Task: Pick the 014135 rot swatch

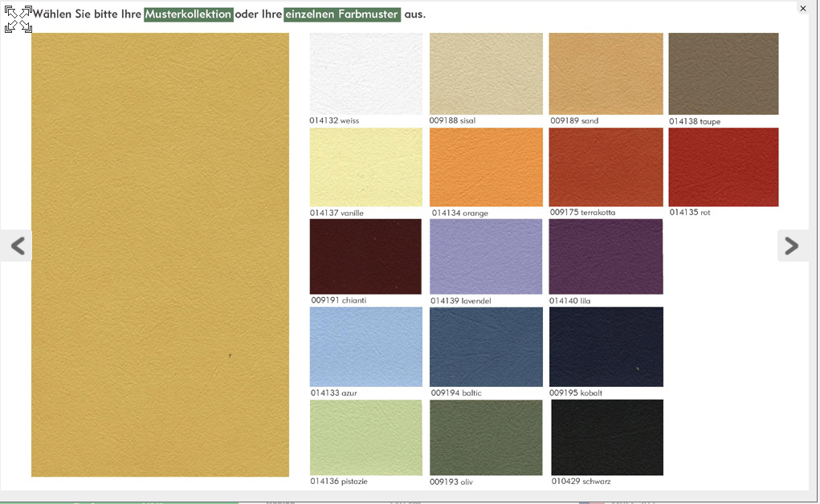Action: 723,167
